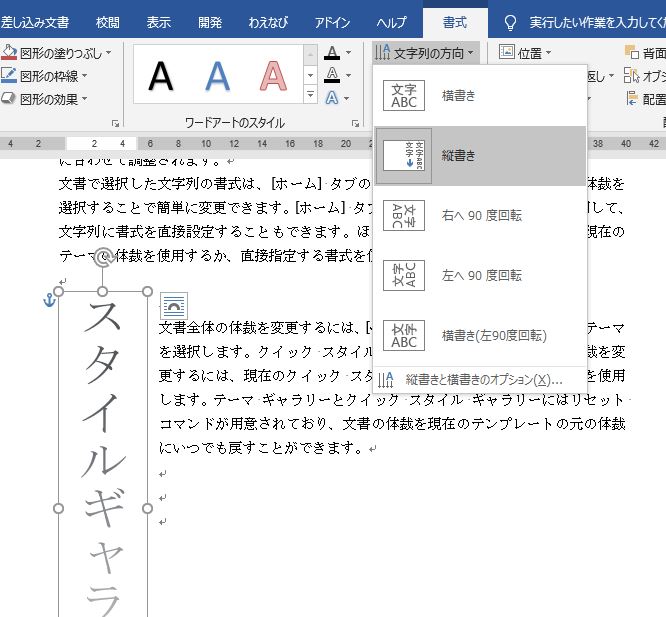This screenshot has width=666, height=617.
Task: Open text outline dropdown arrow
Action: coord(348,75)
